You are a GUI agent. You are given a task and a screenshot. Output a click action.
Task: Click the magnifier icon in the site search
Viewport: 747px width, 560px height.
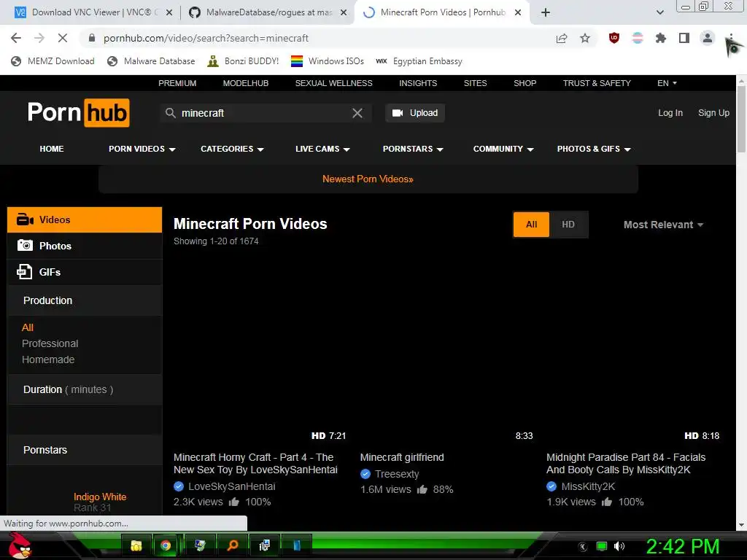pyautogui.click(x=171, y=113)
